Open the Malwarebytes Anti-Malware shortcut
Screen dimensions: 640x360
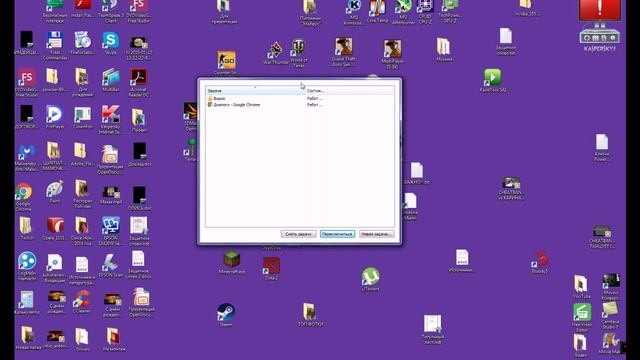[27, 158]
